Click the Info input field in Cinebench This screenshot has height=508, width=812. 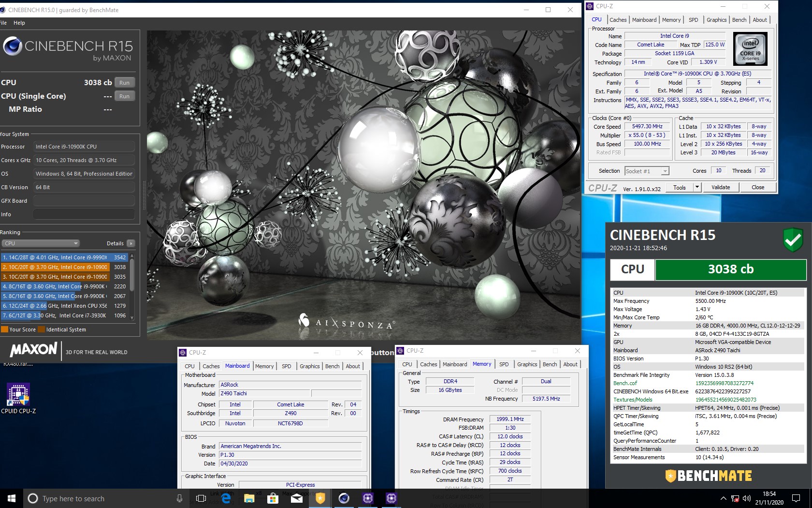click(84, 214)
